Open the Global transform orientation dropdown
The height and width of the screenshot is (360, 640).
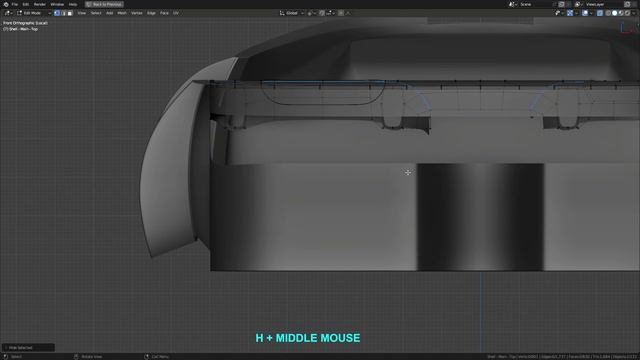tap(292, 13)
